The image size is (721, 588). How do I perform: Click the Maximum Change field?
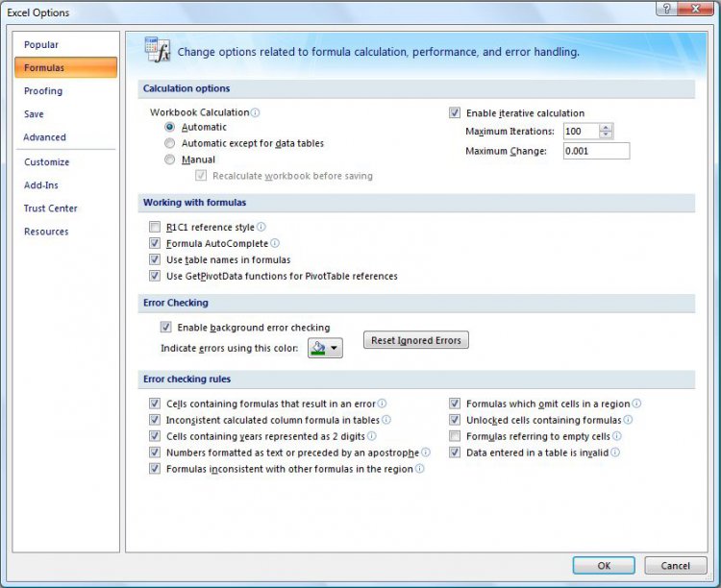tap(596, 151)
